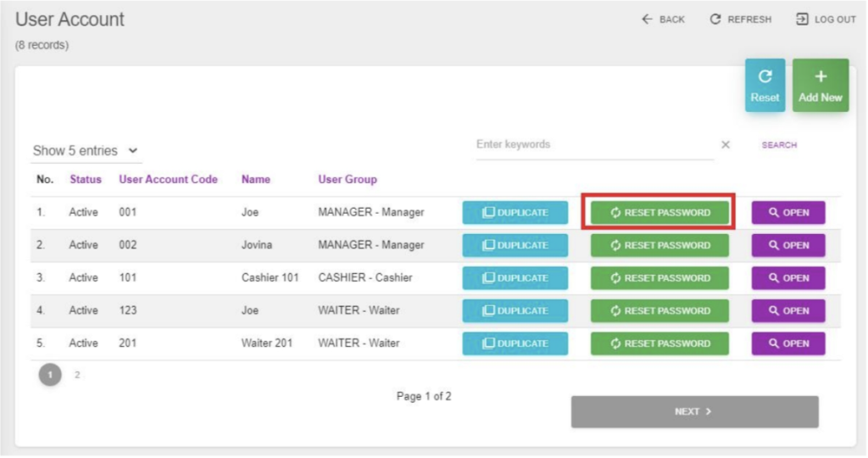868x458 pixels.
Task: Click the Search link
Action: pyautogui.click(x=778, y=145)
